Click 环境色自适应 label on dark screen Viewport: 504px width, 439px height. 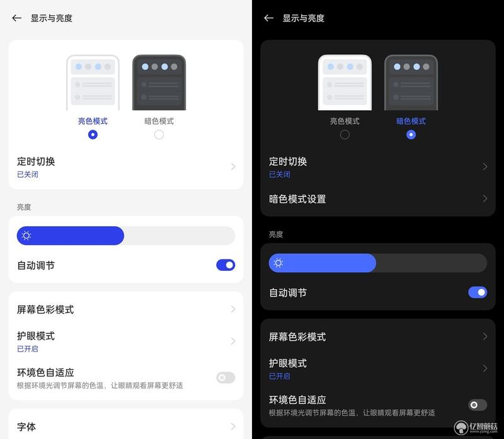[x=297, y=400]
